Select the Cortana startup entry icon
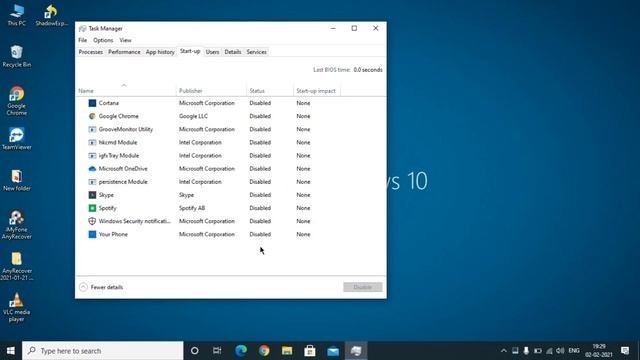The image size is (640, 360). click(x=92, y=103)
